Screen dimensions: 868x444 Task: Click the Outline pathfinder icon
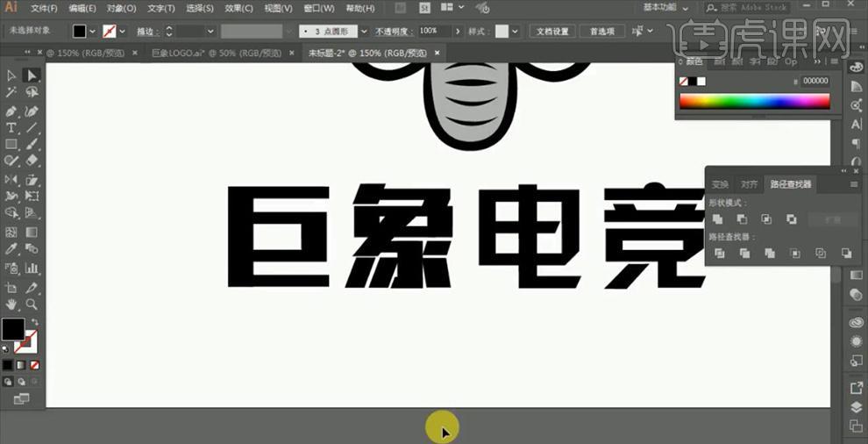821,254
